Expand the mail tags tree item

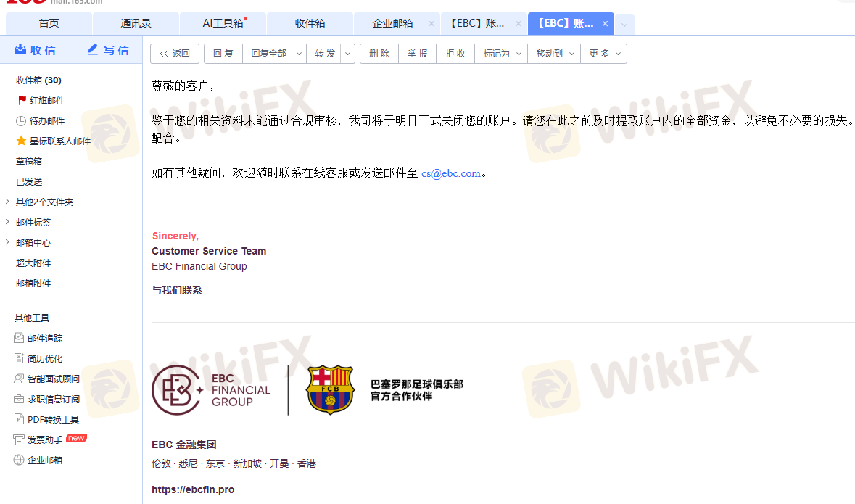[7, 221]
